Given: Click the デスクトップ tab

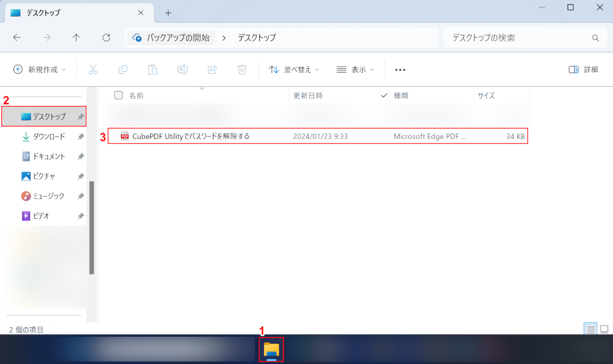Looking at the screenshot, I should coord(78,13).
